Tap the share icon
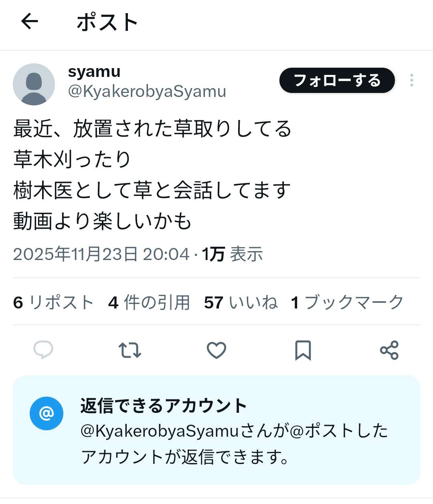Screen dimensions: 433x504 click(389, 350)
